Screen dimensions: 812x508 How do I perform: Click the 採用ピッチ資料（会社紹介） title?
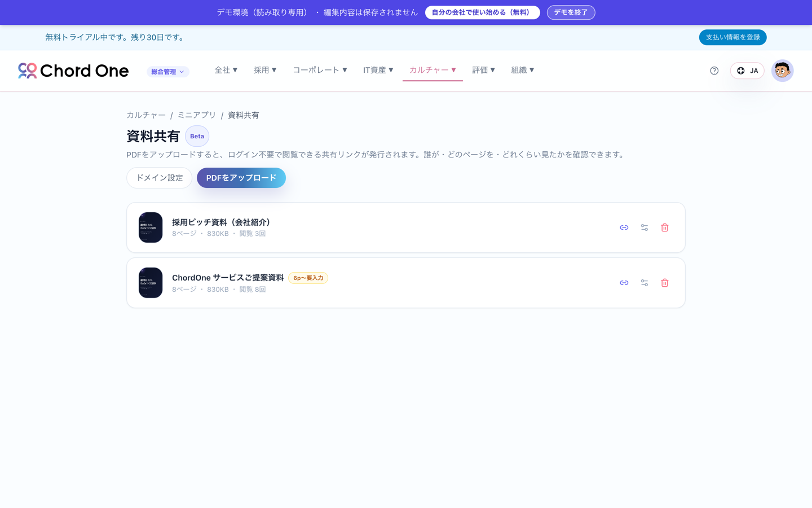223,222
